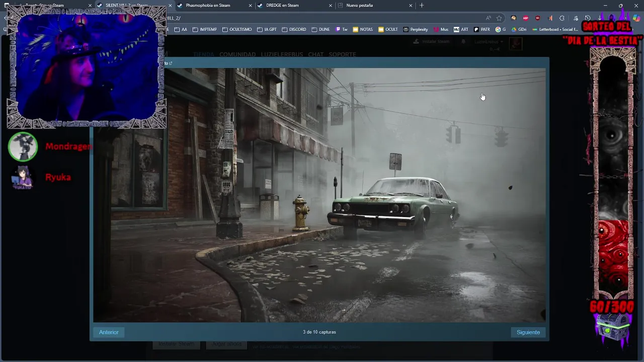
Task: Open a new browser tab with plus
Action: point(422,6)
